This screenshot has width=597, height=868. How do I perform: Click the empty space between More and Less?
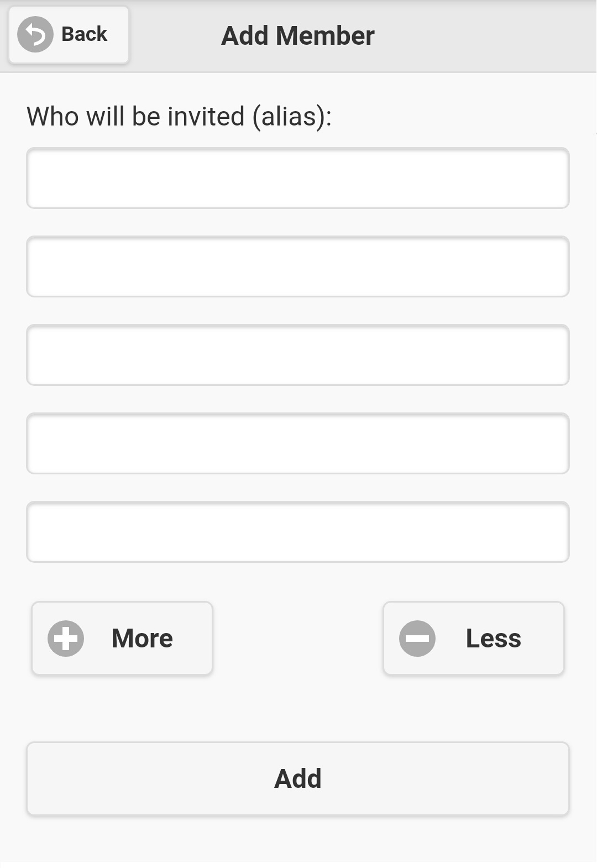click(298, 639)
